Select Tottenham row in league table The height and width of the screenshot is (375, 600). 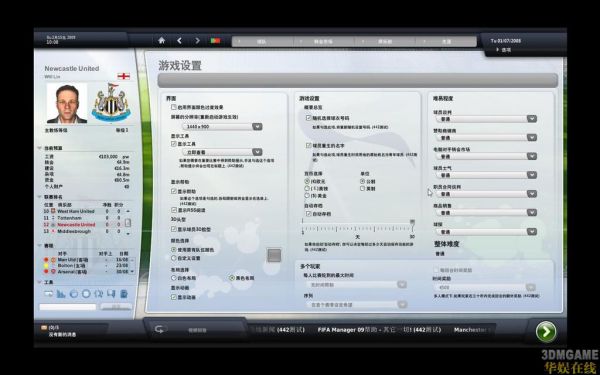[83, 218]
